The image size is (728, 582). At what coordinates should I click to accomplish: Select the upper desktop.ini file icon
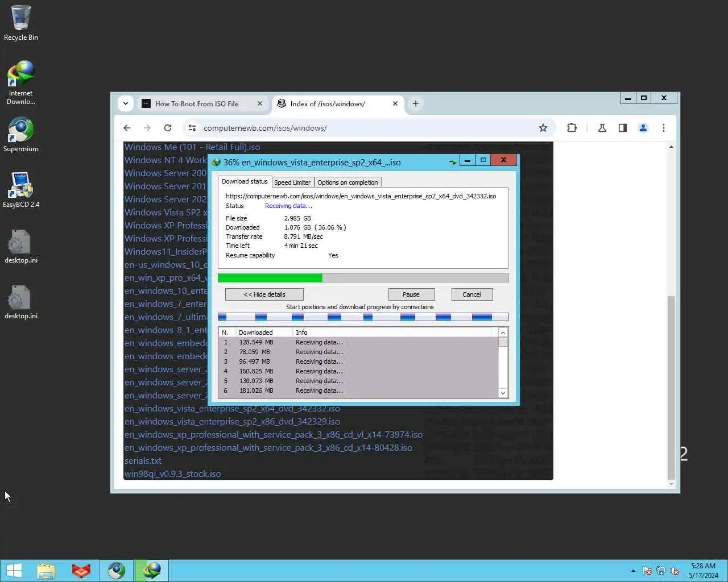[x=21, y=246]
